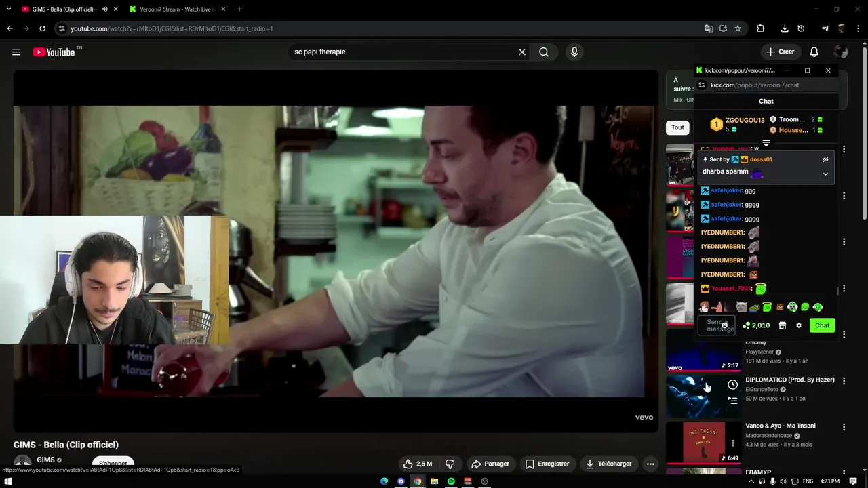868x488 pixels.
Task: Open Discord from taskbar
Action: [401, 481]
